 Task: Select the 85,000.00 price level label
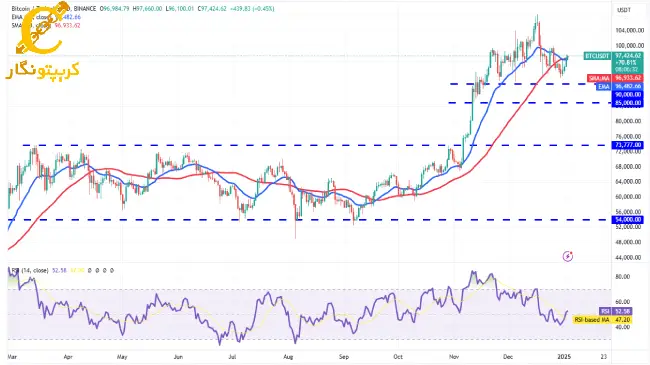click(x=628, y=102)
